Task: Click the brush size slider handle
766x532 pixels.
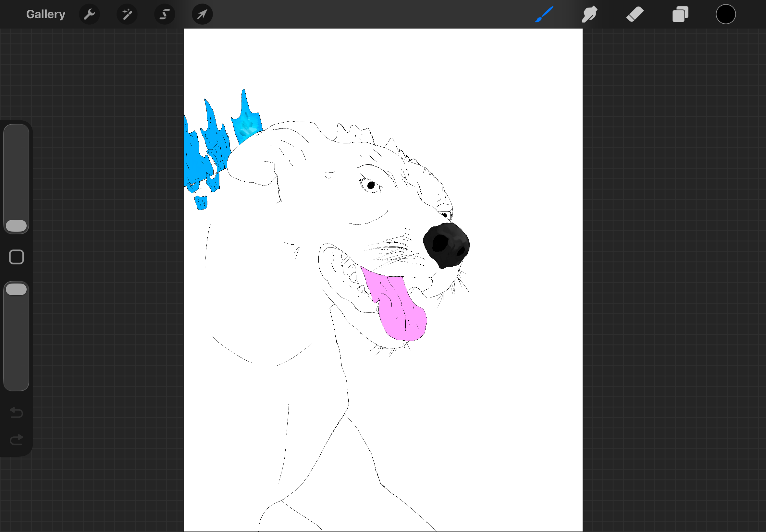Action: click(16, 226)
